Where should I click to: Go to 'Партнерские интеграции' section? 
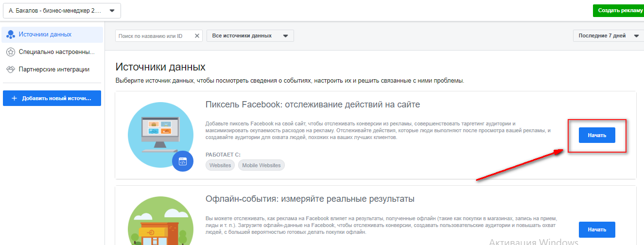(x=54, y=70)
